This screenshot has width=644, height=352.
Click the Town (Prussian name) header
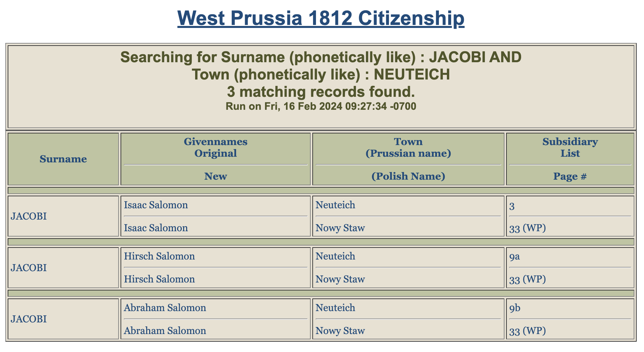(x=408, y=147)
